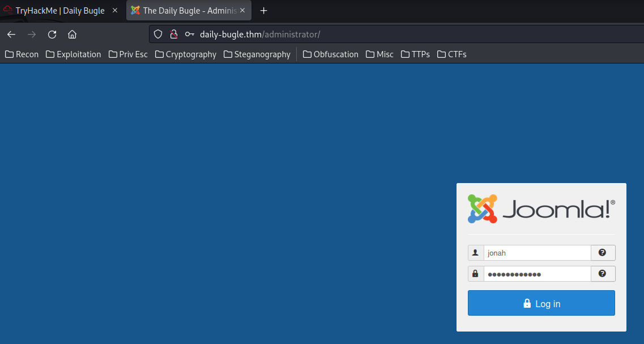
Task: Click the user silhouette icon before username
Action: point(476,253)
